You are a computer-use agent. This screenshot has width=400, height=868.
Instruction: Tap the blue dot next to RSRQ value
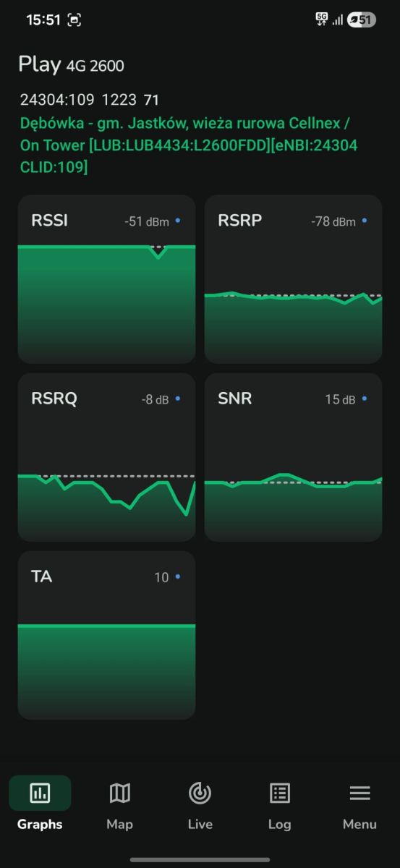[x=178, y=398]
